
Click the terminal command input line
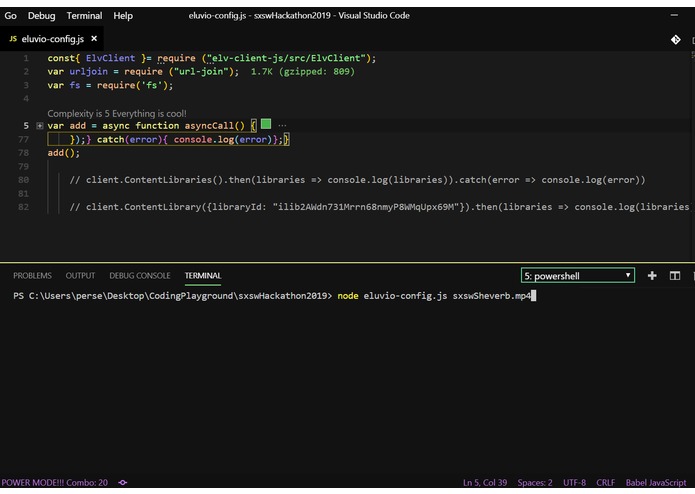tap(274, 296)
